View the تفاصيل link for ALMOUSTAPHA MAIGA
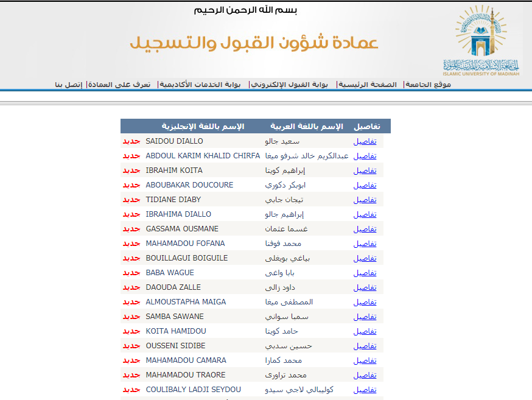 coord(365,301)
